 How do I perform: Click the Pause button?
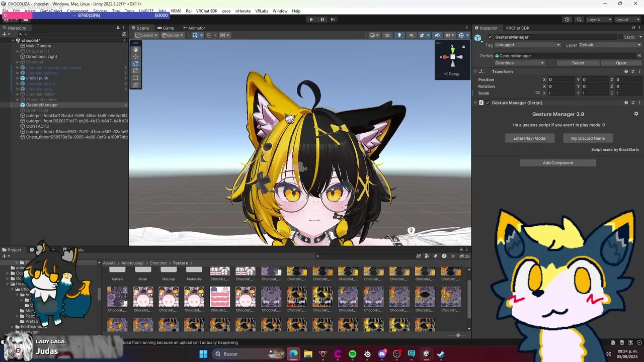[322, 20]
